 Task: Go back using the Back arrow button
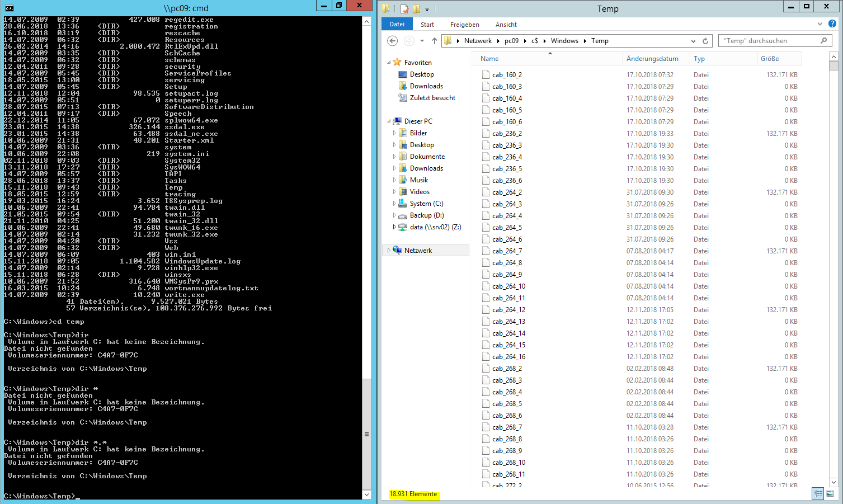[x=393, y=41]
